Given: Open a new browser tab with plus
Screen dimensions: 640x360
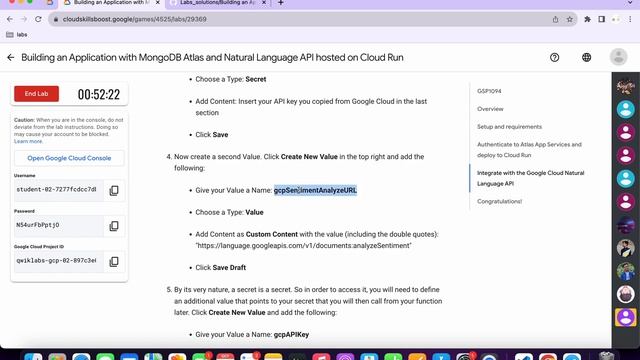Looking at the screenshot, I should (x=280, y=3).
